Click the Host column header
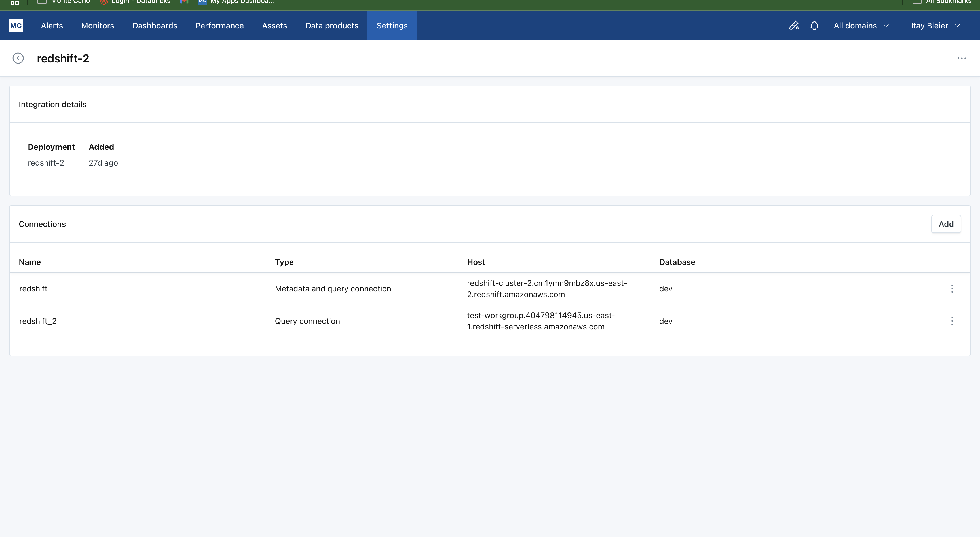This screenshot has width=980, height=537. point(476,262)
